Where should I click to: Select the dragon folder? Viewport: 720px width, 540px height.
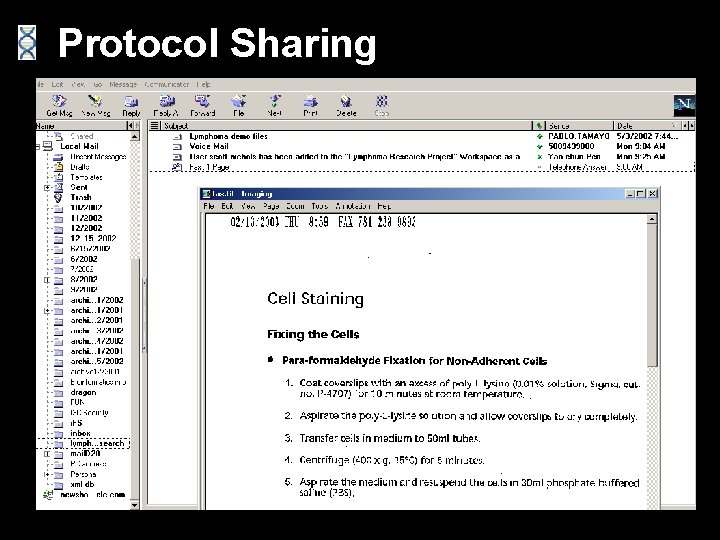pos(83,393)
